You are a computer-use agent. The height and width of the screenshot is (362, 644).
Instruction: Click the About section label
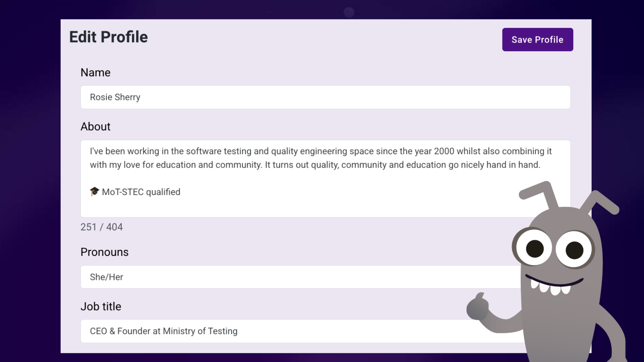(x=95, y=126)
